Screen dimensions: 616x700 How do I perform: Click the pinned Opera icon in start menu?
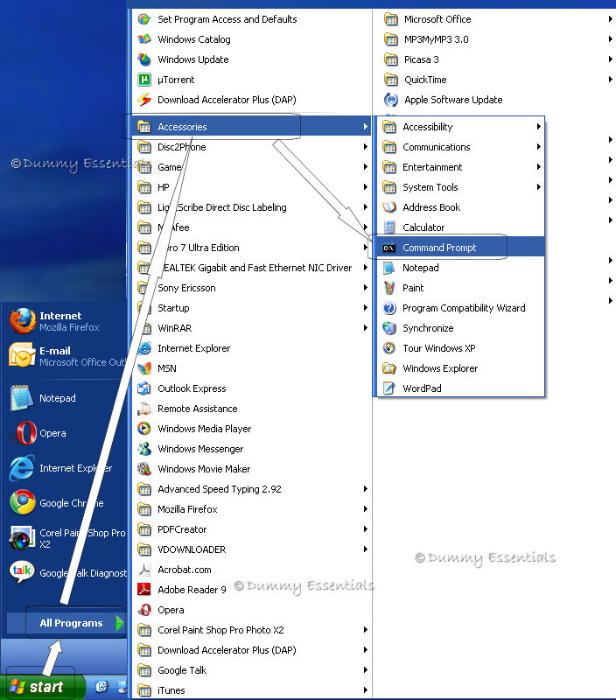(25, 433)
